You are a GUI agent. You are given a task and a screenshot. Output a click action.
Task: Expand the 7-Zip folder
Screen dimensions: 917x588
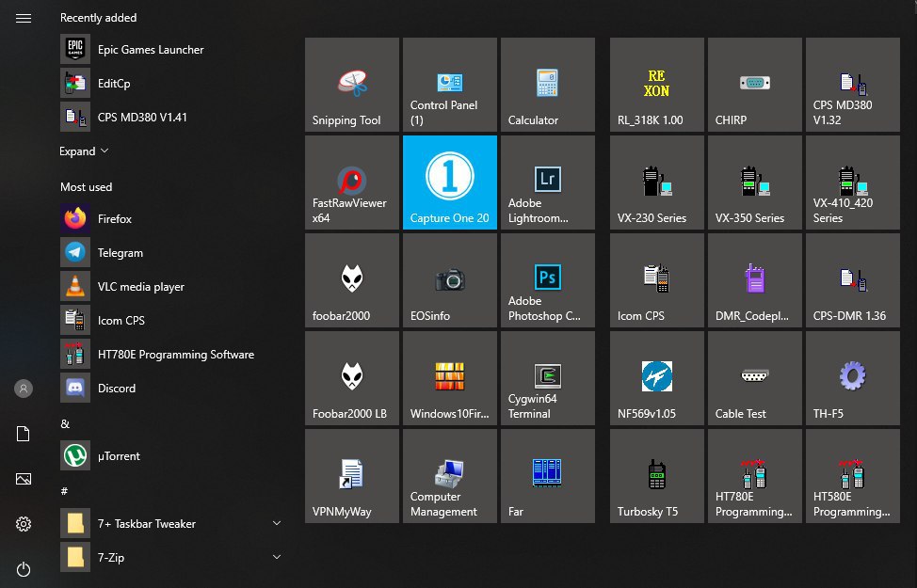(277, 558)
